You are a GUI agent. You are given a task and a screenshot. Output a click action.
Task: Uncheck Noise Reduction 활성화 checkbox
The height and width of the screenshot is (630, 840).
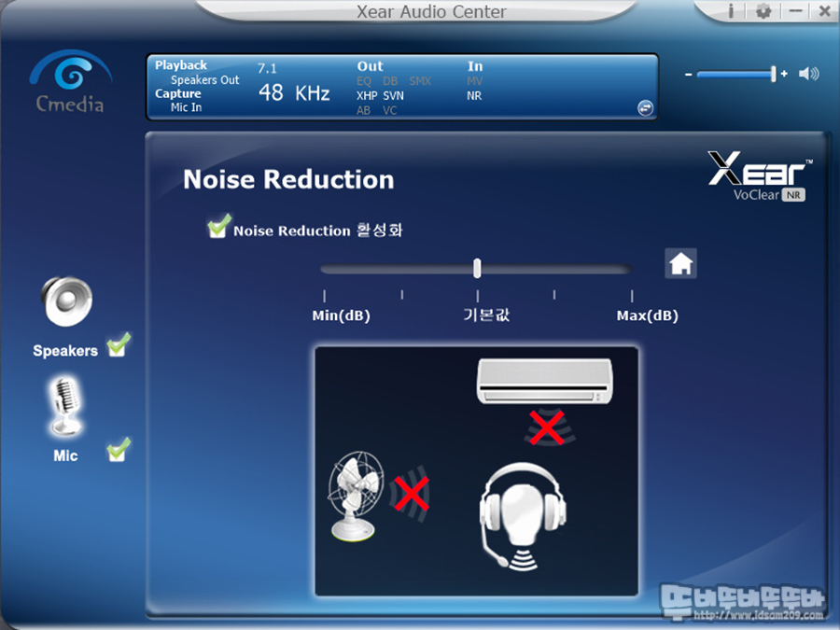click(x=218, y=226)
